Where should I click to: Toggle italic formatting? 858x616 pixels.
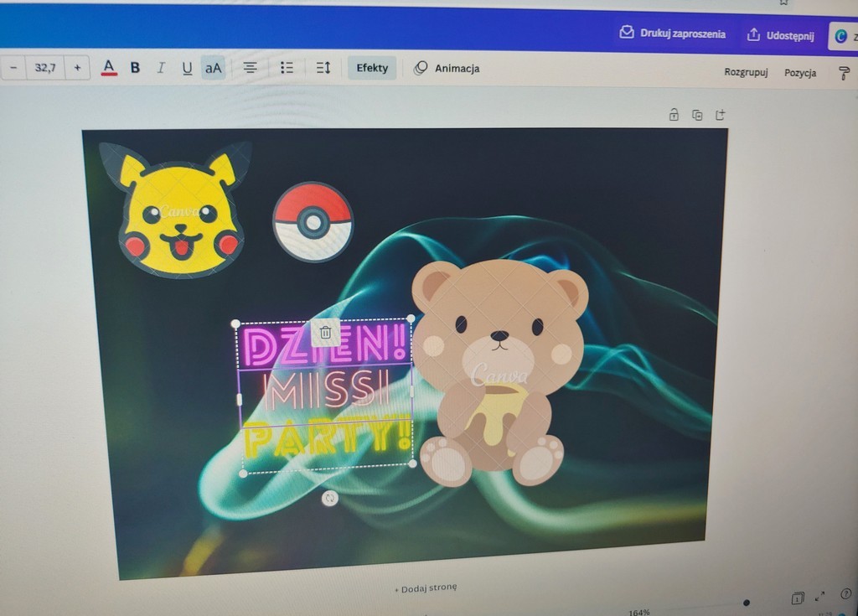click(x=161, y=68)
